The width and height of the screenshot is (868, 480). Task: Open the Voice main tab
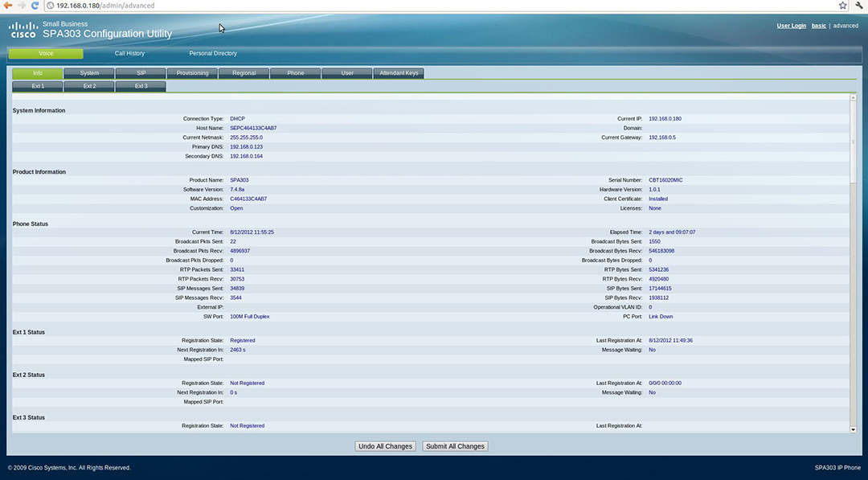click(45, 54)
